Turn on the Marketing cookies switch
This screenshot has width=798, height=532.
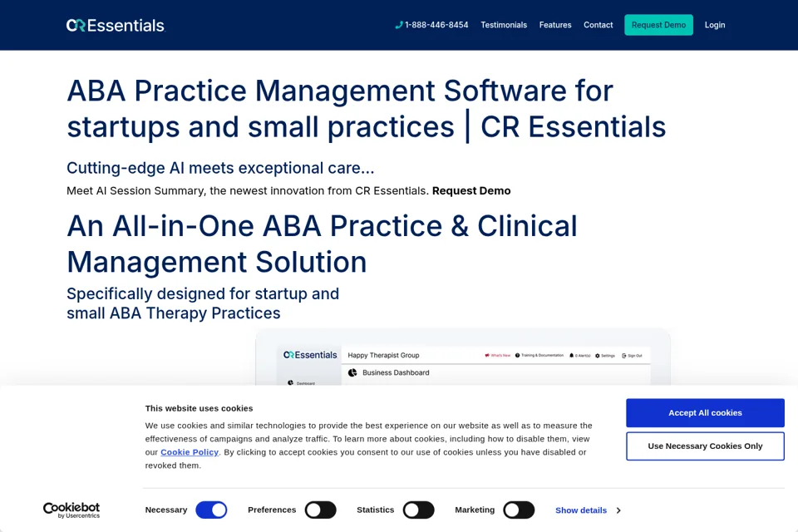[519, 510]
